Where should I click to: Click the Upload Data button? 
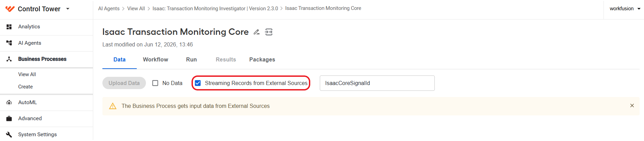124,83
